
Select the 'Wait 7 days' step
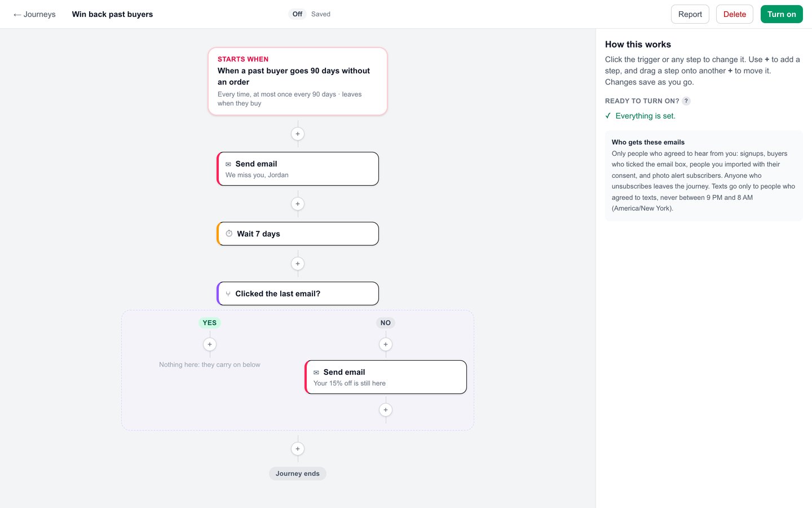(298, 234)
